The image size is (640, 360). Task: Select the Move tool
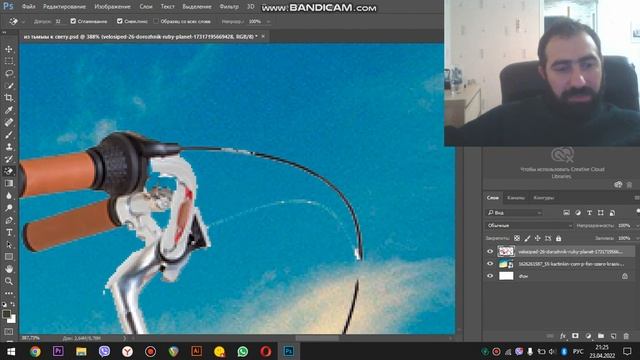[x=9, y=49]
